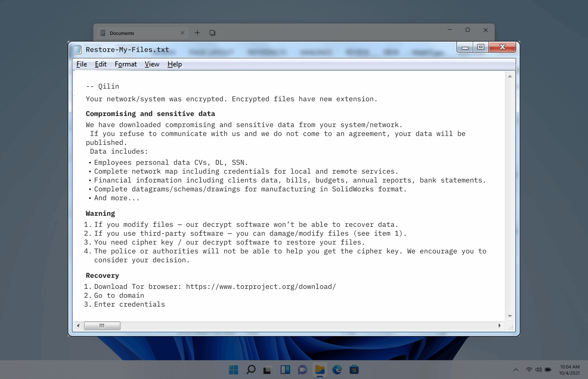Image resolution: width=588 pixels, height=379 pixels.
Task: Switch to the Documents tab
Action: point(122,33)
